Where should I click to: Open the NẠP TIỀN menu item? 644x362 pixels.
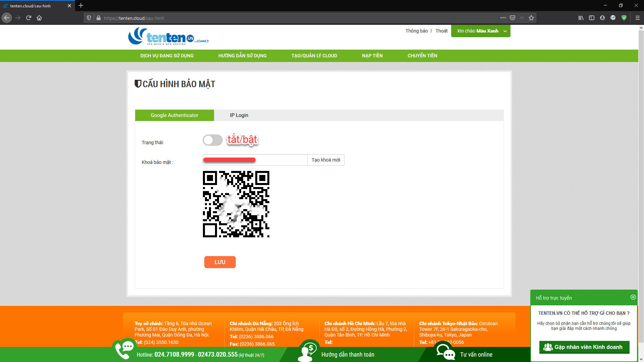(x=372, y=56)
